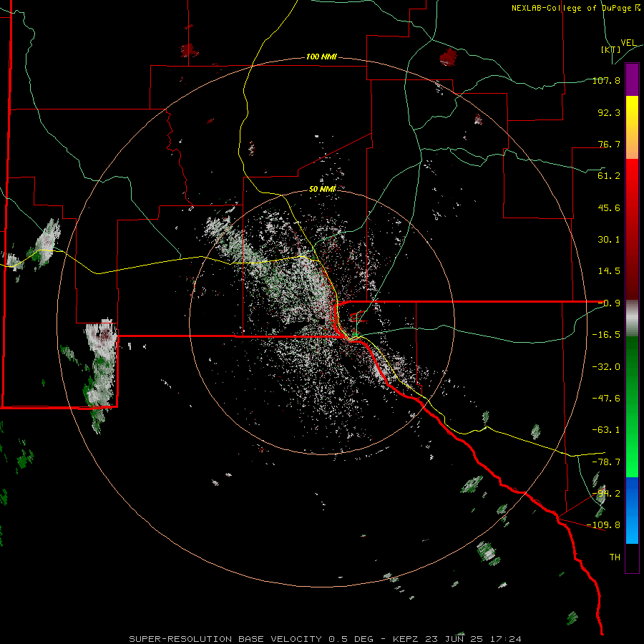Click the TH legend label
644x644 pixels.
[615, 557]
